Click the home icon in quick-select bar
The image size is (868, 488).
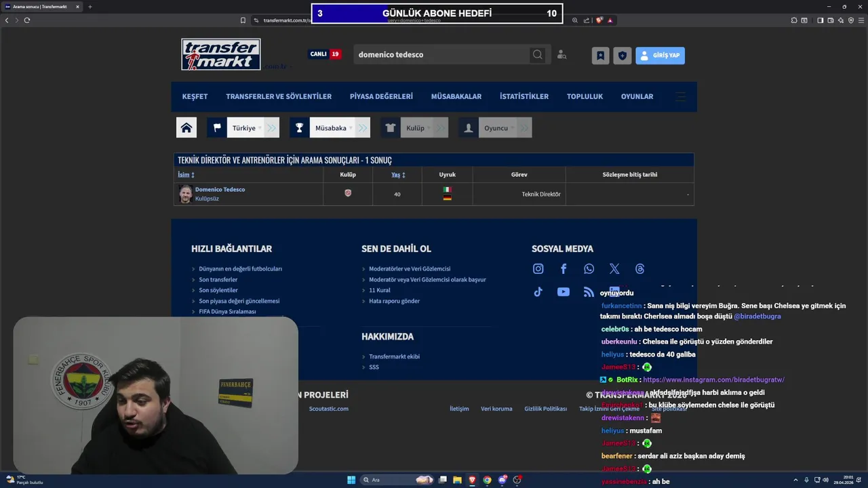coord(186,127)
